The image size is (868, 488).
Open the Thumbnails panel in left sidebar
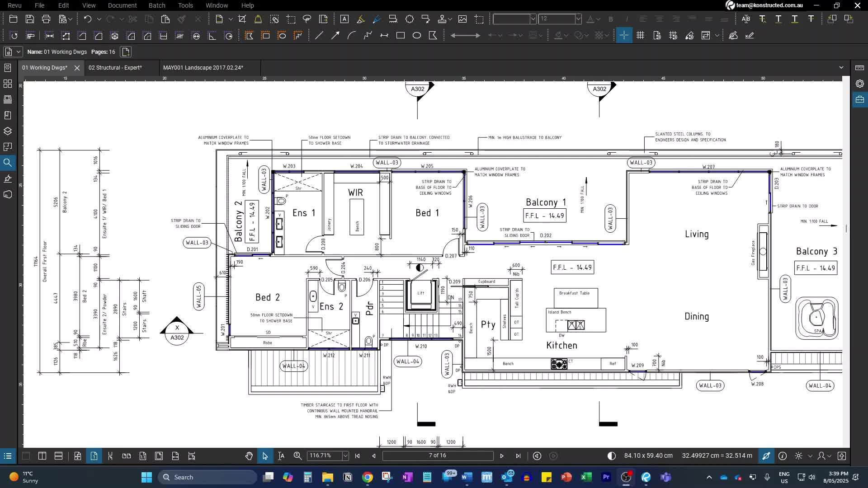[8, 84]
